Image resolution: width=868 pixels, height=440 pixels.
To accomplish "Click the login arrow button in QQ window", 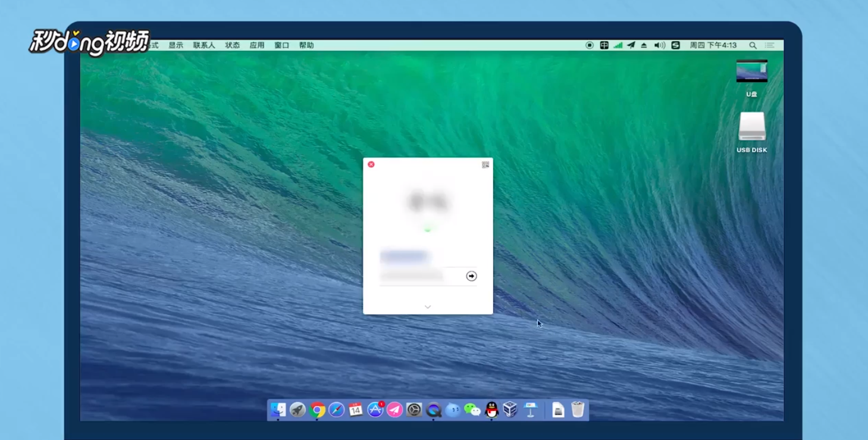I will (x=471, y=276).
